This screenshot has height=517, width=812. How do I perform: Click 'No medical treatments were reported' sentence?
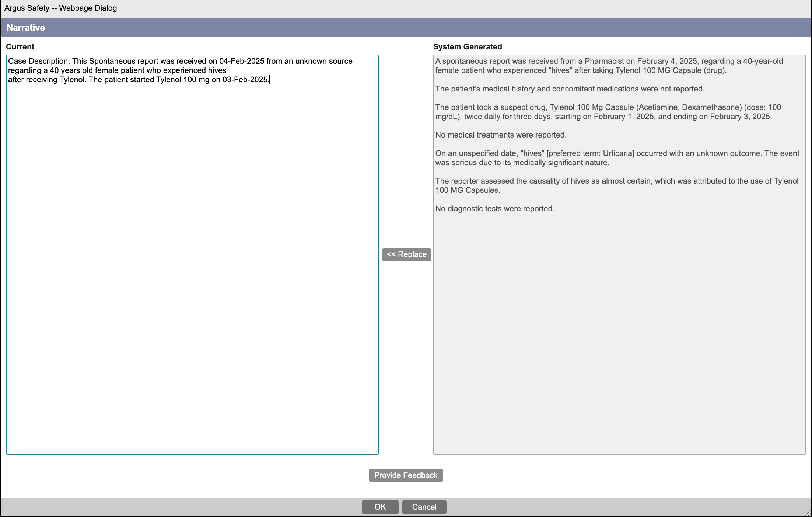(501, 135)
